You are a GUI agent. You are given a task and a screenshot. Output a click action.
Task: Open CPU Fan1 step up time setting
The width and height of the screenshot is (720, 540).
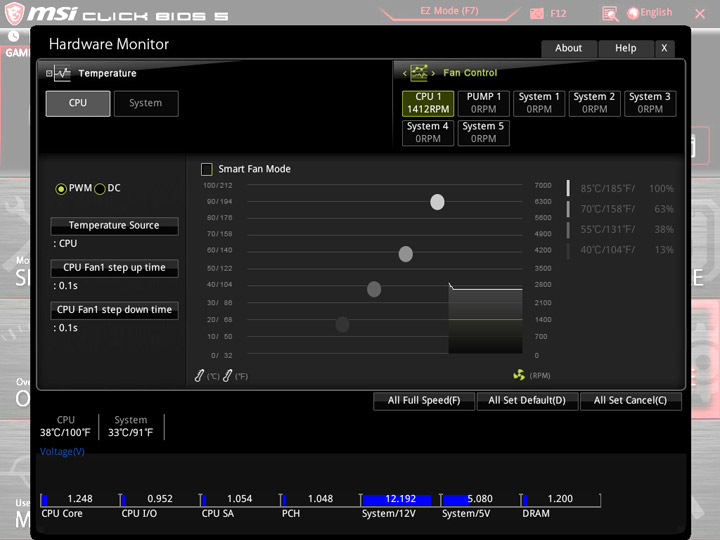point(114,268)
